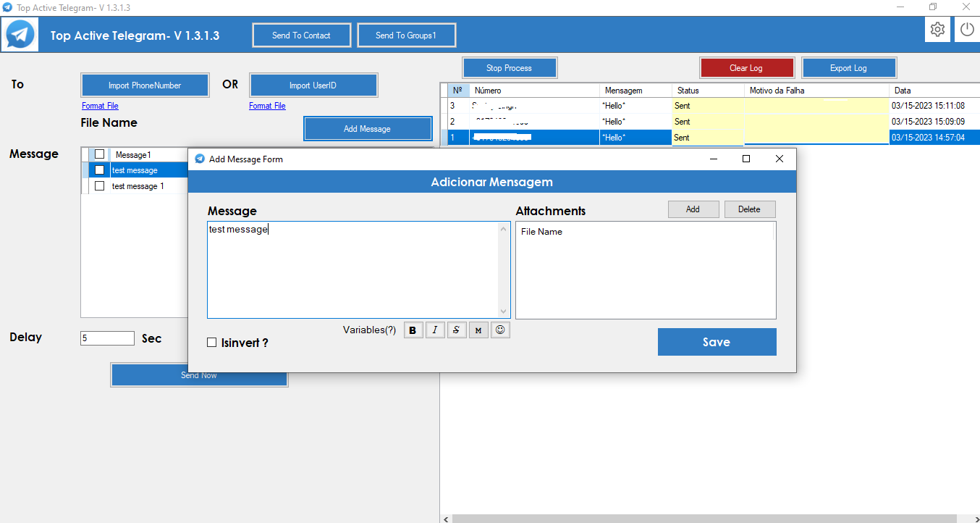Tick checkbox for selected 'test message' row

click(100, 170)
